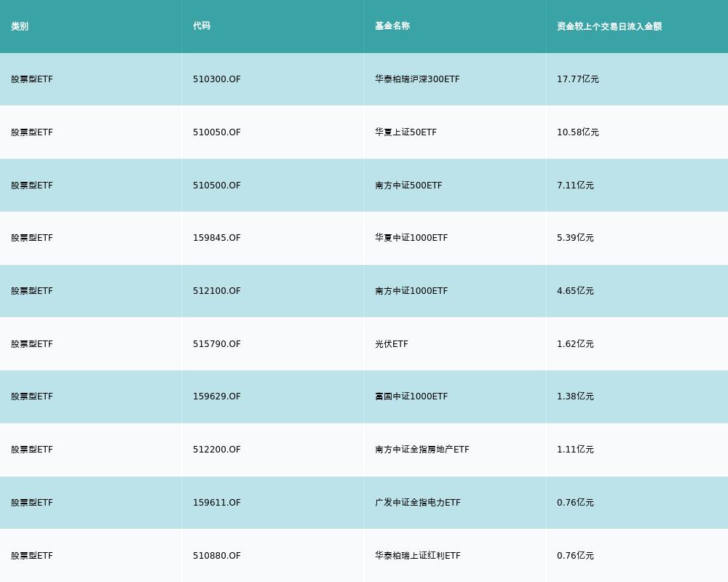Select the 南方中证500ETF fund name

pos(408,186)
